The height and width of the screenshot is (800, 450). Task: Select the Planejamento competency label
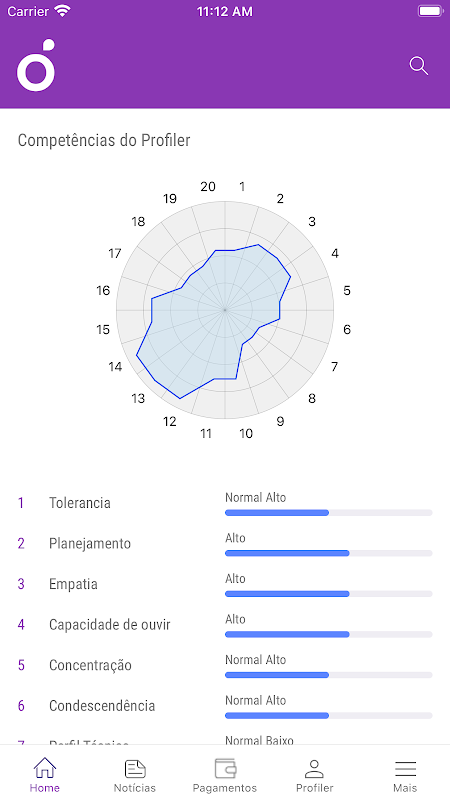pos(90,543)
